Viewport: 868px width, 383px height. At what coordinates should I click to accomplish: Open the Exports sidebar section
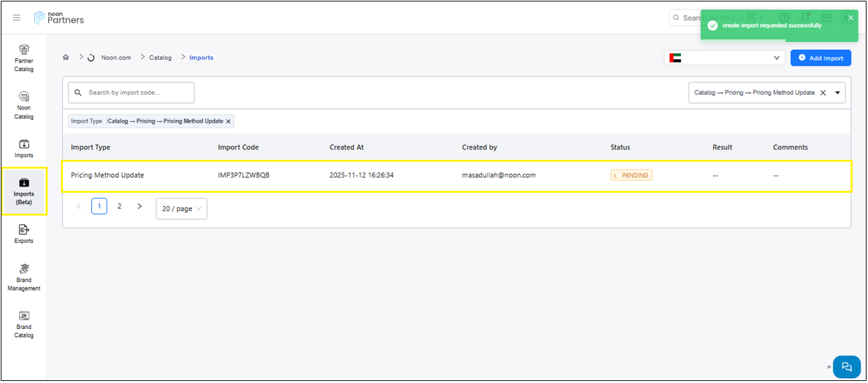(24, 234)
